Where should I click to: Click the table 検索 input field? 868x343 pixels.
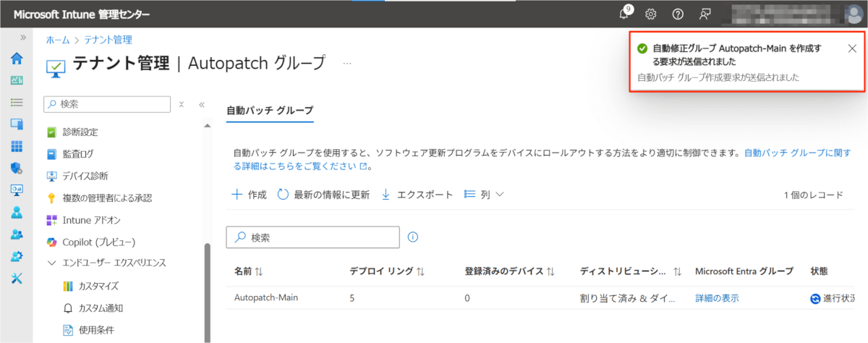(313, 237)
